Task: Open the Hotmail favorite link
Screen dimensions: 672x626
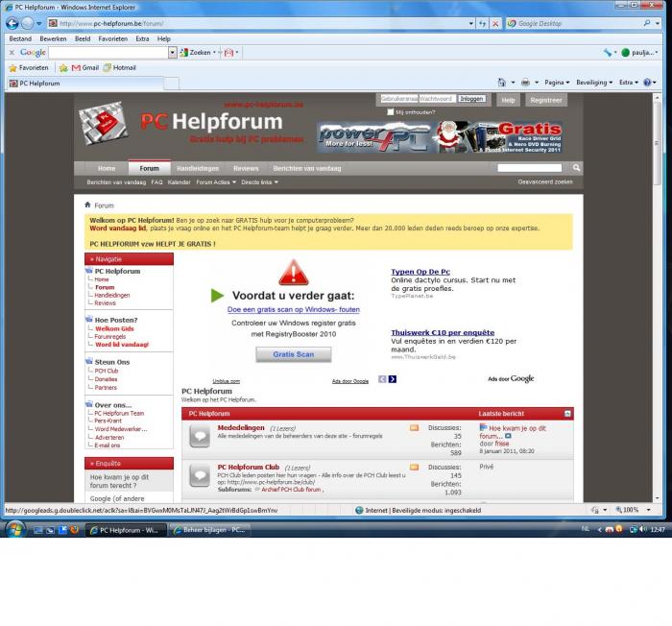Action: pos(120,68)
